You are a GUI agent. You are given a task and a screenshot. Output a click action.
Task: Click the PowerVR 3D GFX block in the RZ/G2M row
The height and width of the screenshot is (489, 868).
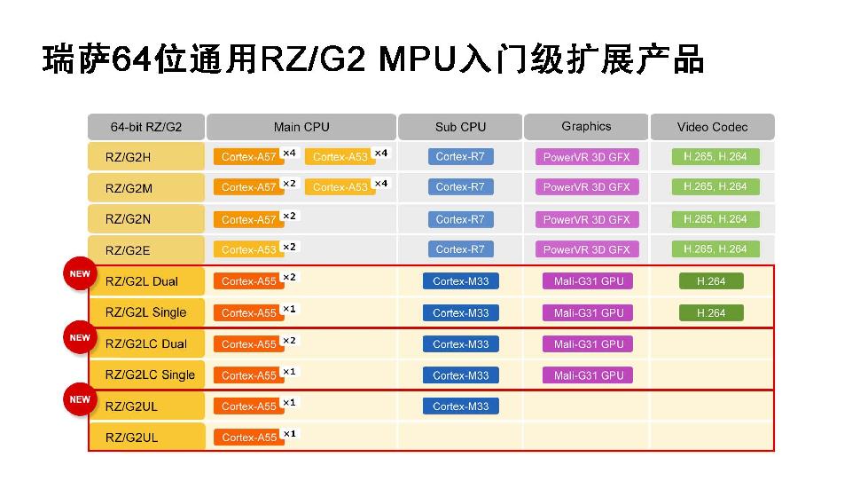[x=586, y=187]
